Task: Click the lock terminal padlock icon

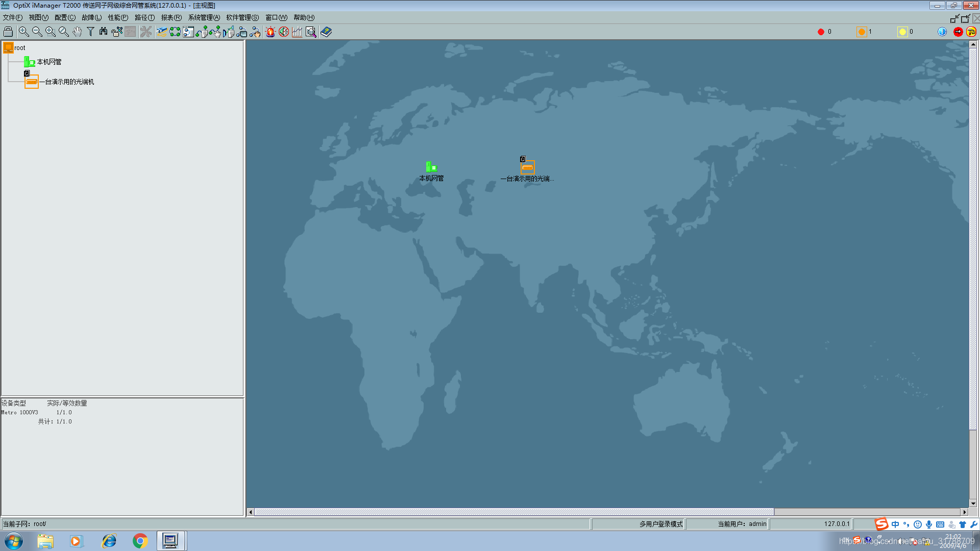Action: click(x=8, y=32)
